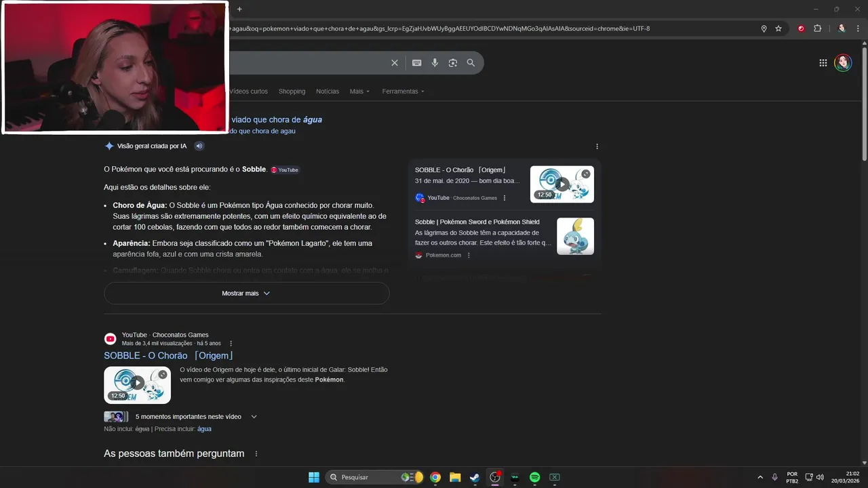Bookmark this page with the star icon

(778, 28)
